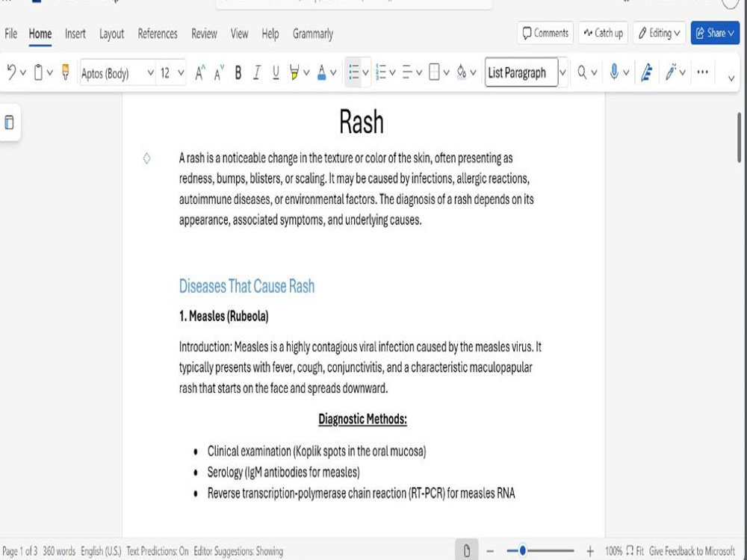Click the Page 1 of 3 indicator

[20, 551]
